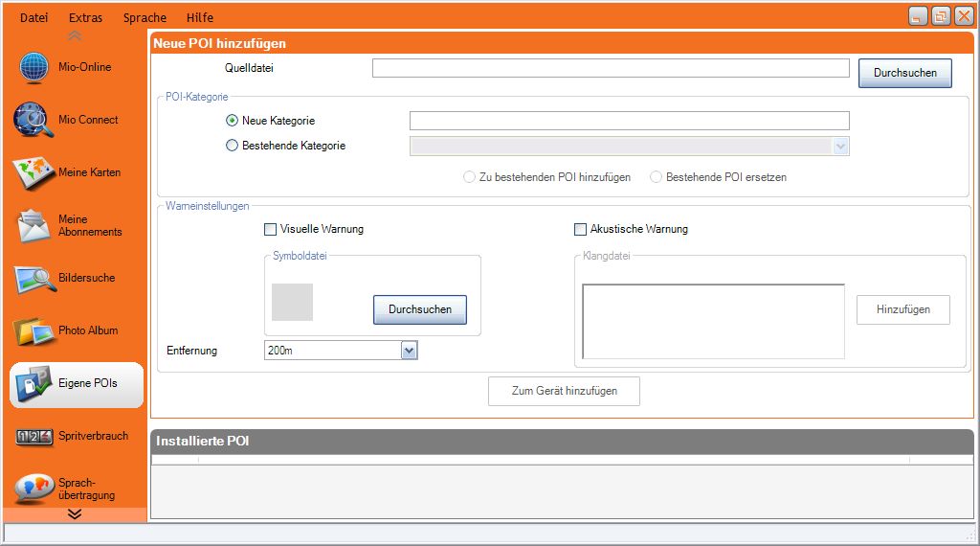This screenshot has width=980, height=546.
Task: Click Durchsuchen next to Quelldatei
Action: pos(904,73)
